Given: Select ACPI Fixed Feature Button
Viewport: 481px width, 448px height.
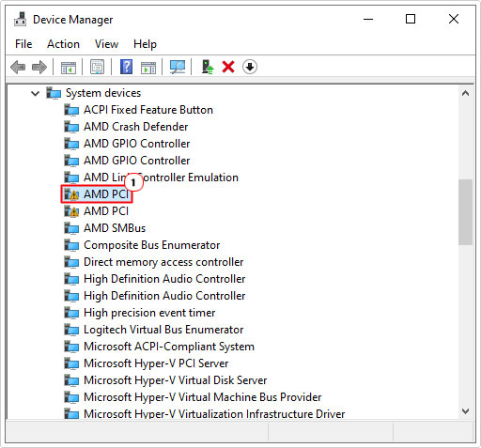Looking at the screenshot, I should point(148,110).
